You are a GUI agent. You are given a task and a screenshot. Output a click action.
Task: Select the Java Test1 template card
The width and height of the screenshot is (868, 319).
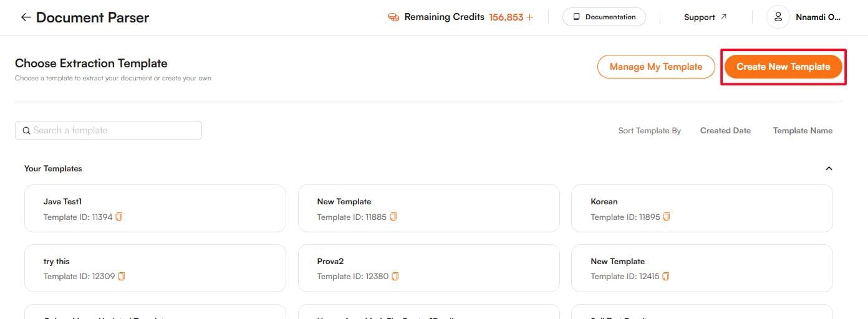pyautogui.click(x=155, y=208)
